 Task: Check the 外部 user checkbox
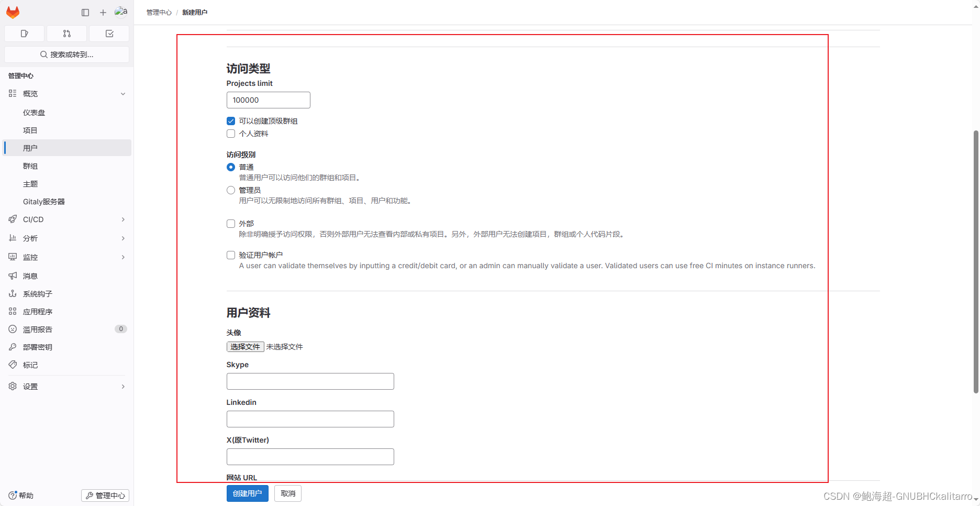231,224
